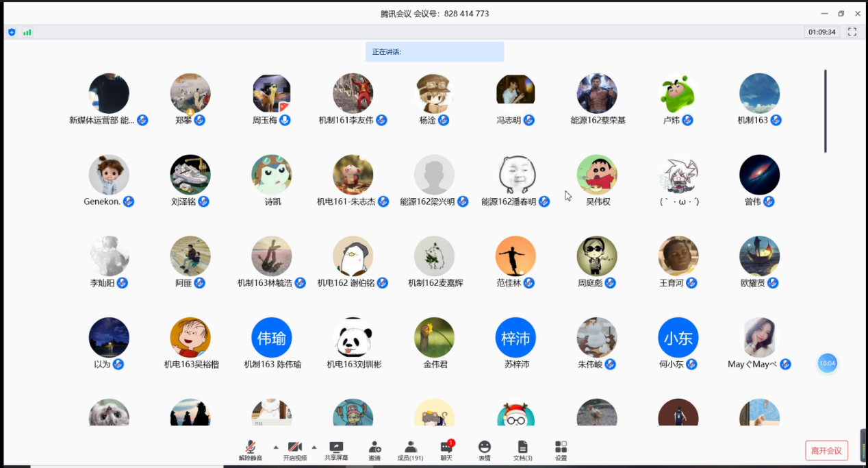
Task: Click the blue 18:04 floating bubble
Action: 827,363
